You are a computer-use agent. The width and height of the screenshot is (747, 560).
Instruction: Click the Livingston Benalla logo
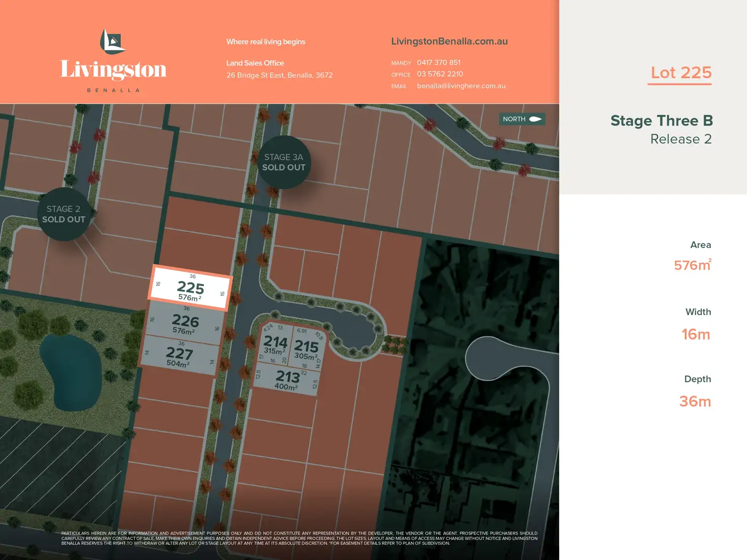pos(113,60)
